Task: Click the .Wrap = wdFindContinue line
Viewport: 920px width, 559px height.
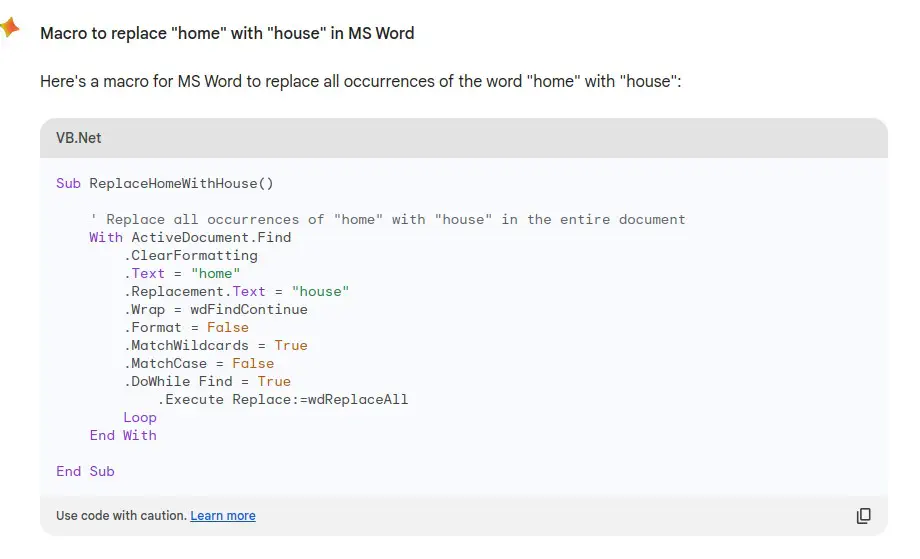Action: point(216,309)
